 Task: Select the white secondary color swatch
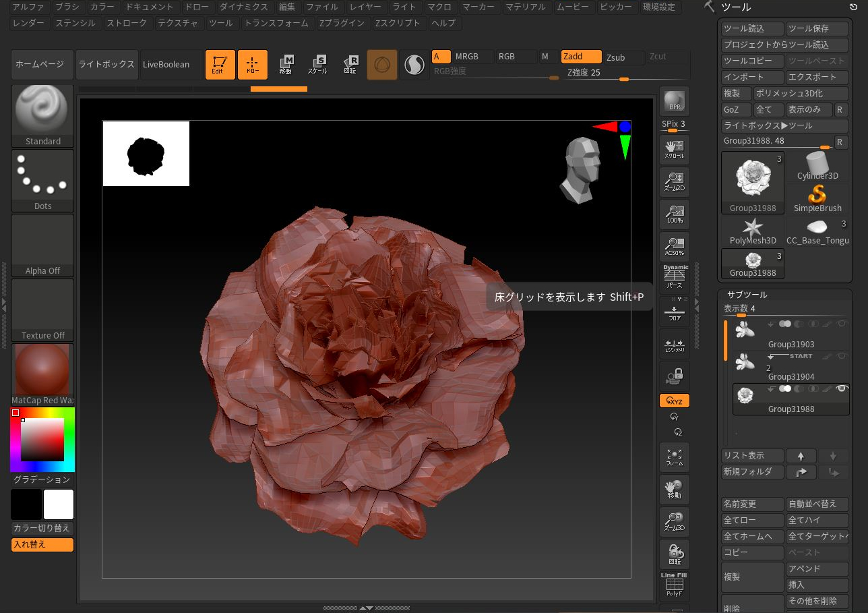point(59,504)
